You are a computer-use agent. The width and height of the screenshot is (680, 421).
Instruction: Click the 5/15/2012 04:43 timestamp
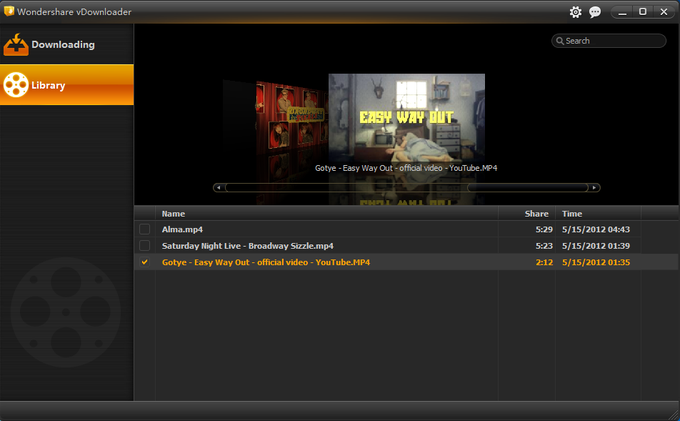click(596, 229)
